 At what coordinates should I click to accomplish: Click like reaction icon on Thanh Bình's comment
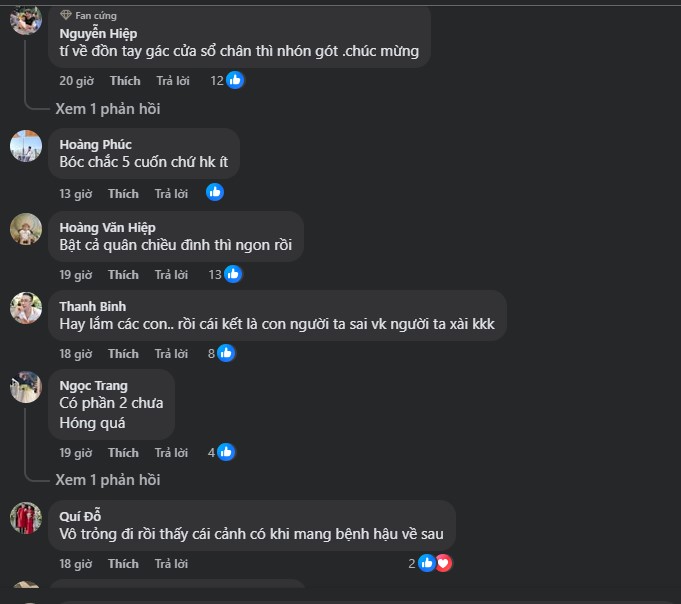point(226,353)
